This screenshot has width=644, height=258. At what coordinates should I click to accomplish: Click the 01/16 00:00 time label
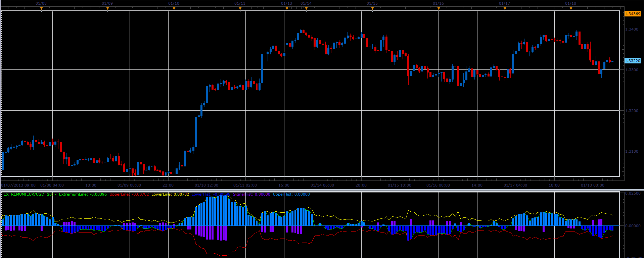(x=438, y=185)
